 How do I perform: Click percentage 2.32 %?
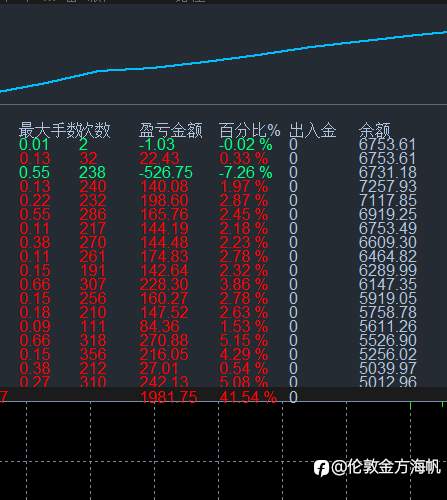(x=244, y=271)
